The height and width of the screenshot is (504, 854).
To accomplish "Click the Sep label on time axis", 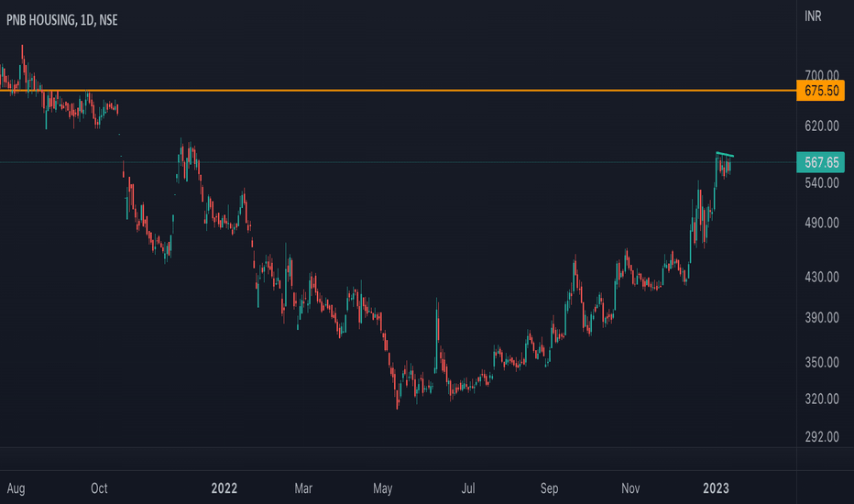I will click(x=549, y=488).
